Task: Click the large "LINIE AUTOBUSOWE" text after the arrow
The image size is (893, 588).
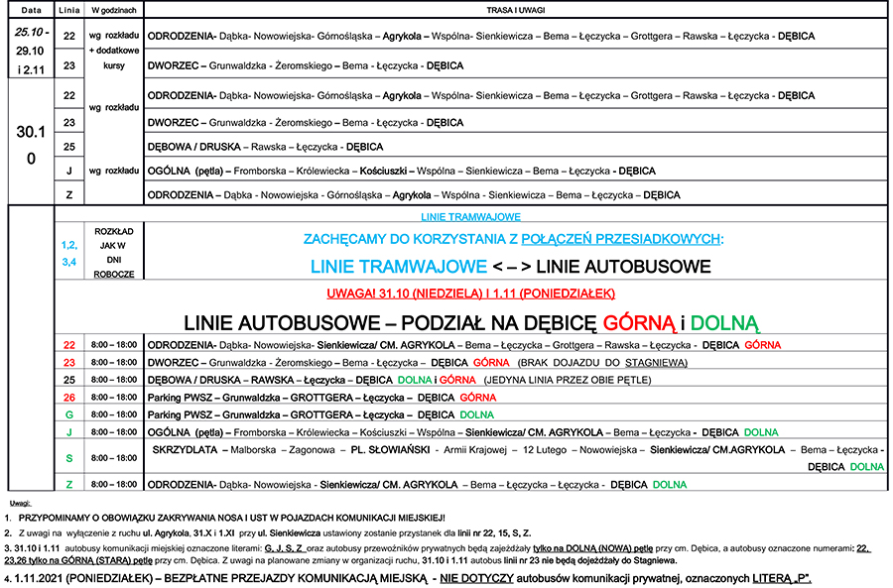Action: coord(624,267)
